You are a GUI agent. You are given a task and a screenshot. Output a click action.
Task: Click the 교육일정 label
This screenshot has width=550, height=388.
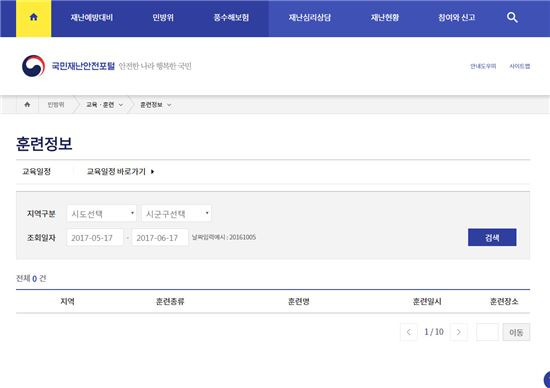(x=36, y=172)
